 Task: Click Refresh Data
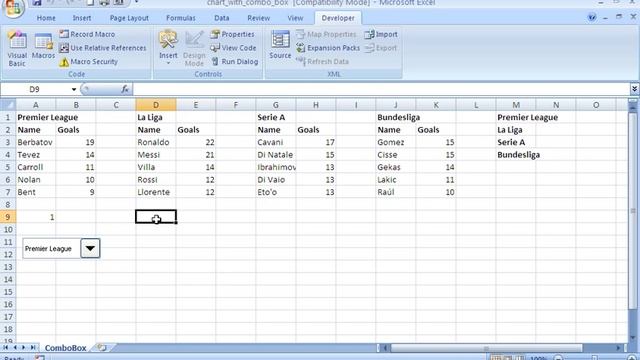tap(322, 62)
